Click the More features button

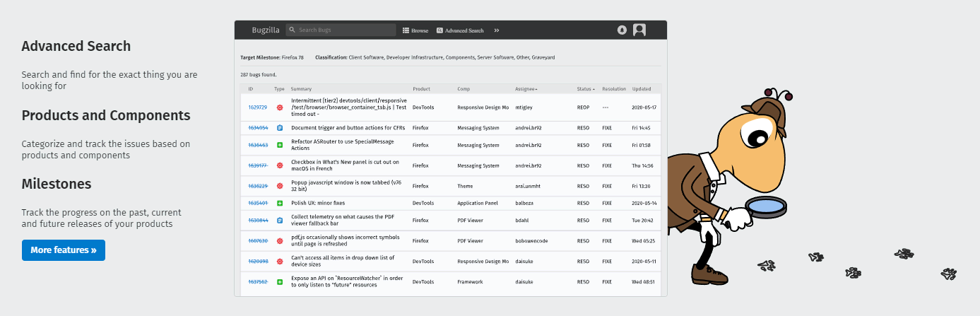pos(64,250)
